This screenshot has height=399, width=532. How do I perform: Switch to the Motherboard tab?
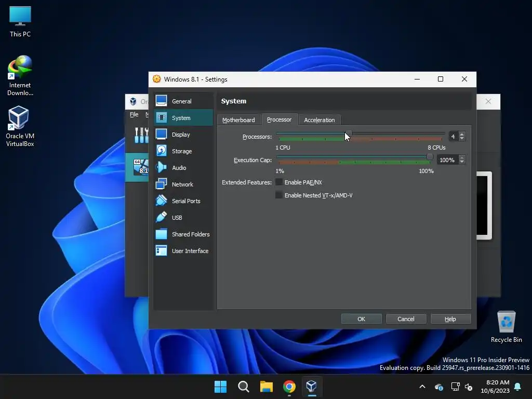pyautogui.click(x=238, y=120)
